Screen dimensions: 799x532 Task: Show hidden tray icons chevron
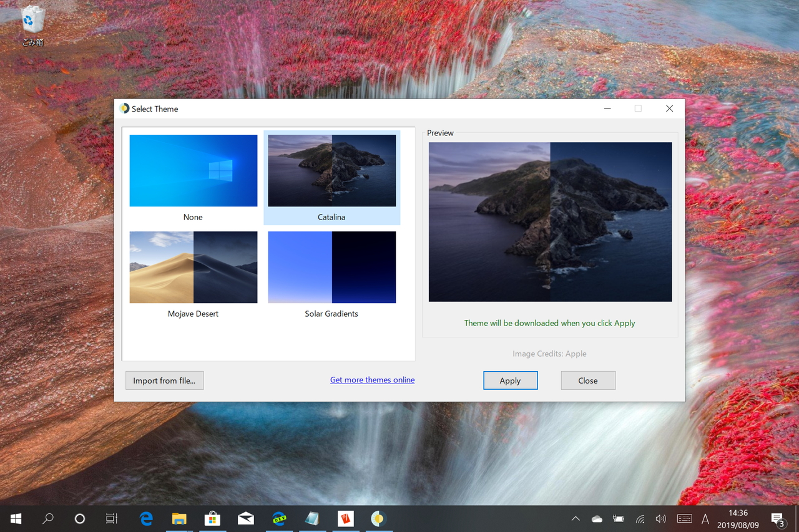tap(576, 518)
